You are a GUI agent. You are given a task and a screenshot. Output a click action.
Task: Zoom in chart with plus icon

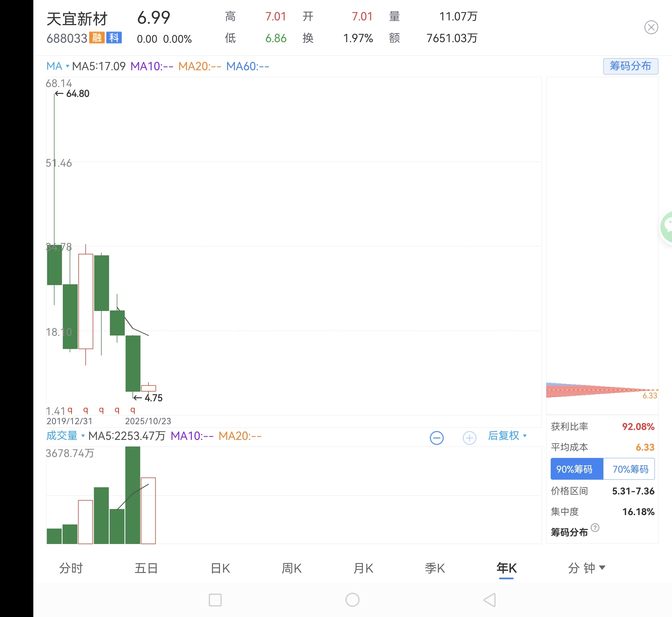(x=469, y=438)
